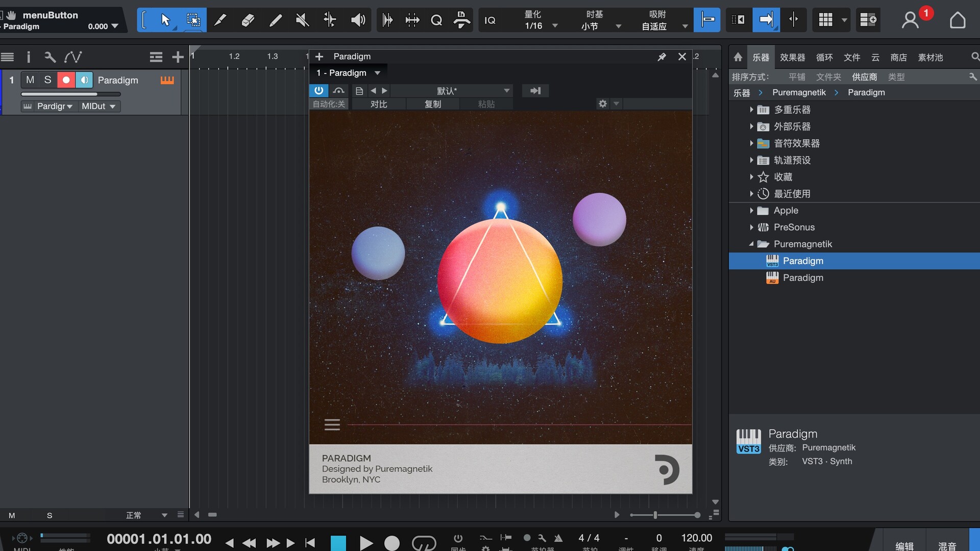
Task: Select the Line draw tool
Action: 275,20
